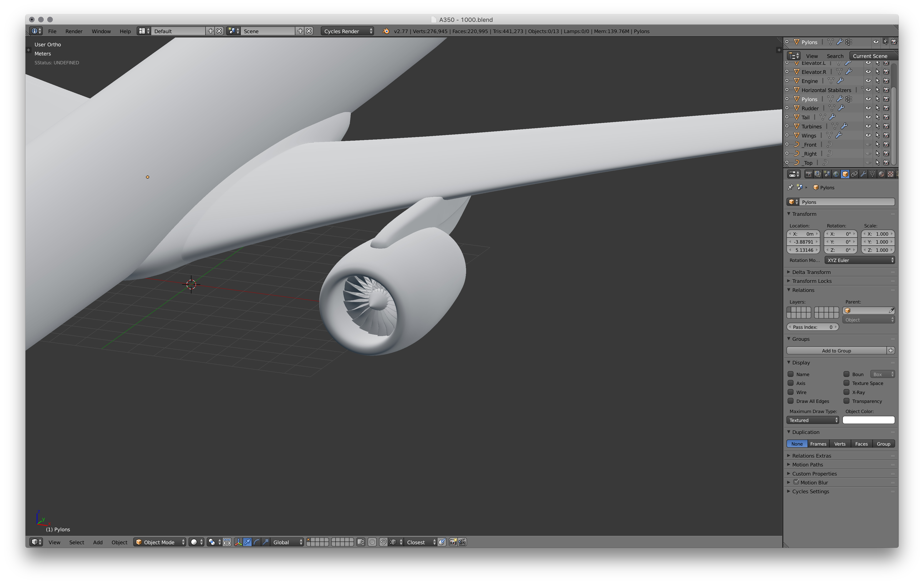Hide the Engine object in the outliner
This screenshot has width=924, height=584.
click(868, 81)
